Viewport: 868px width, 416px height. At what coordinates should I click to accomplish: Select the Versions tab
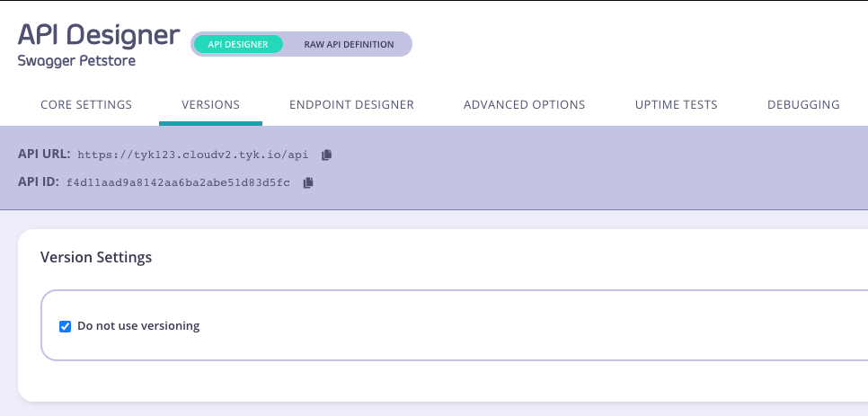tap(210, 105)
